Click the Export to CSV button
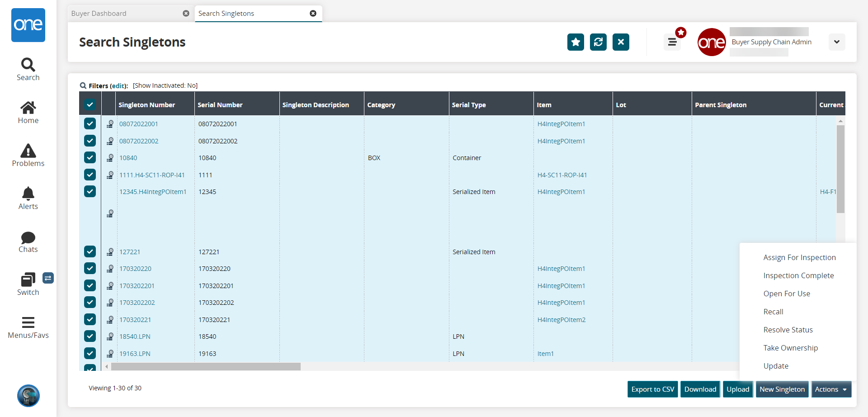Viewport: 868px width, 417px height. coord(652,389)
